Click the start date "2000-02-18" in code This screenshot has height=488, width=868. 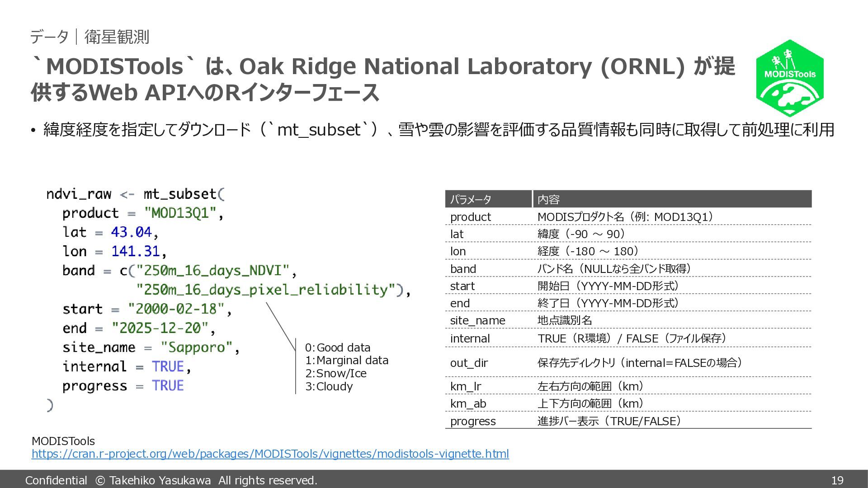(x=176, y=309)
